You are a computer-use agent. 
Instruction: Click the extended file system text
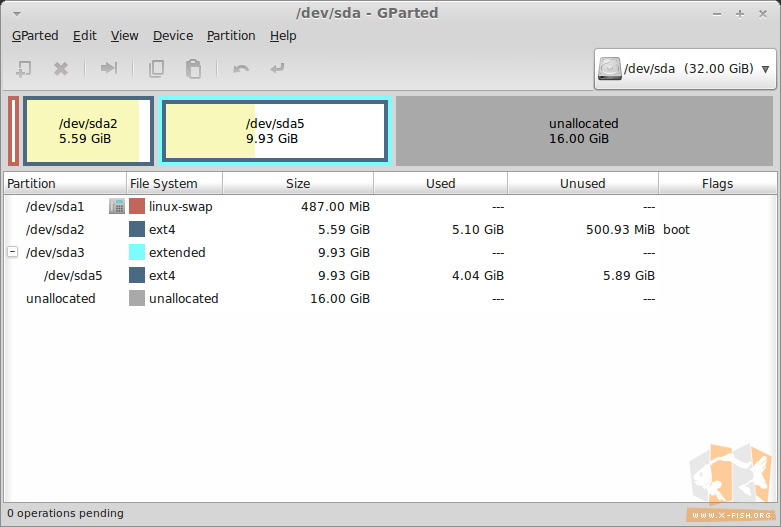click(177, 253)
